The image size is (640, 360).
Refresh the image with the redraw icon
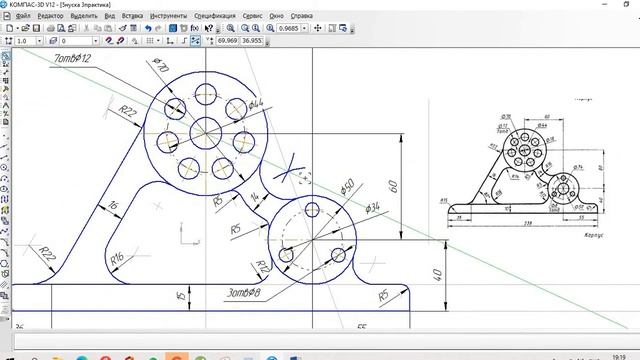pyautogui.click(x=343, y=28)
